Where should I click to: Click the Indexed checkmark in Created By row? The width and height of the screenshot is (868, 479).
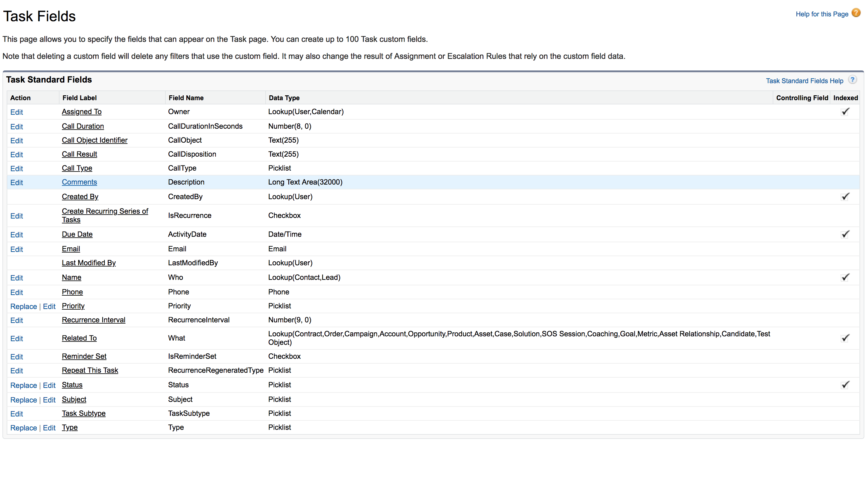click(x=845, y=196)
